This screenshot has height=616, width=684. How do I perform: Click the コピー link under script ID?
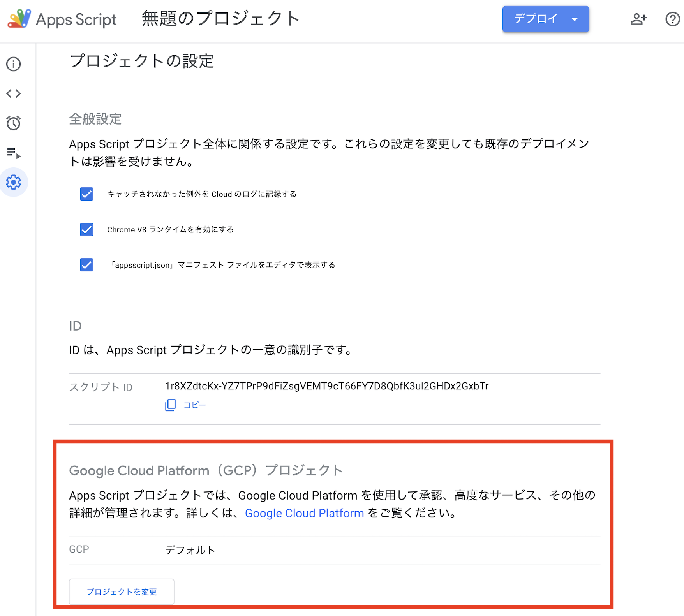[194, 405]
